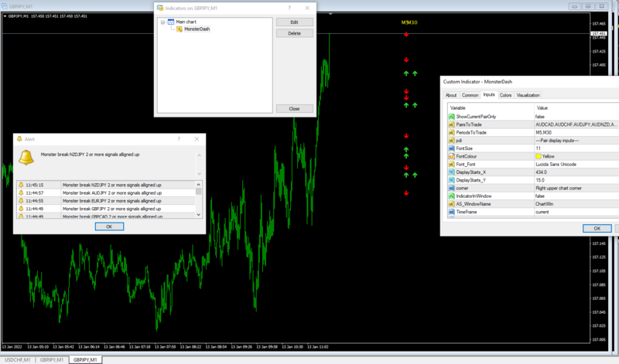Viewport: 619px width, 364px height.
Task: Click the FontSize variable icon
Action: 452,148
